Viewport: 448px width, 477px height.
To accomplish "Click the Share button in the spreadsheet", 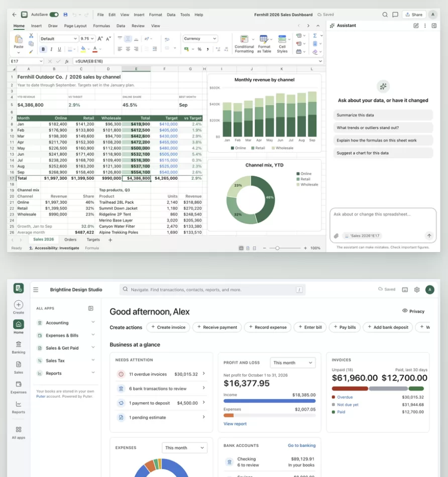I will point(414,15).
